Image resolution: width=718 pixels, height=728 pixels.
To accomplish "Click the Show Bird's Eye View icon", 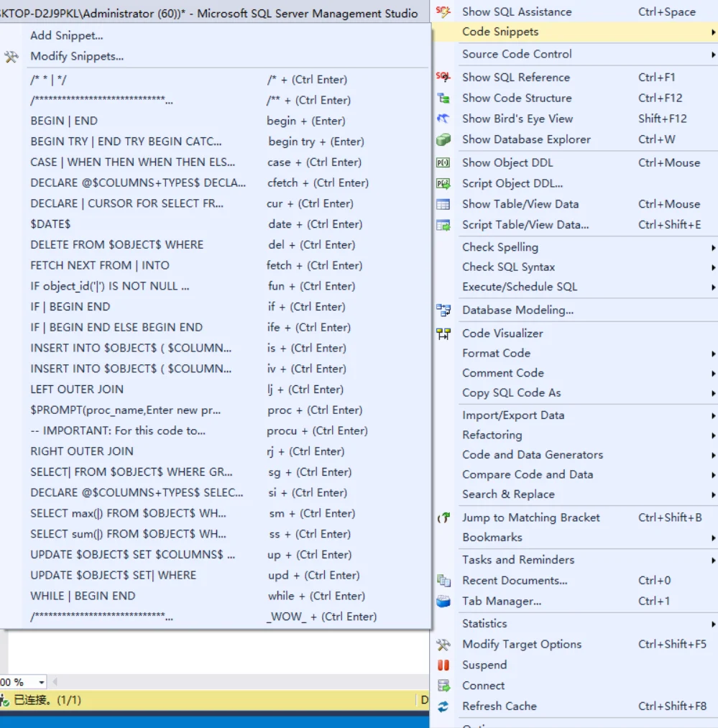I will click(x=443, y=119).
